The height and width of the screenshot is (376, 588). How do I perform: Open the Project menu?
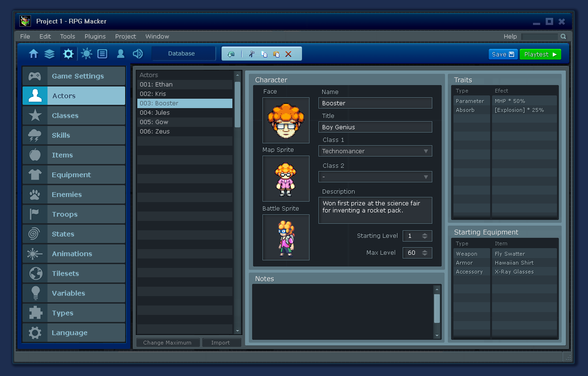(126, 36)
